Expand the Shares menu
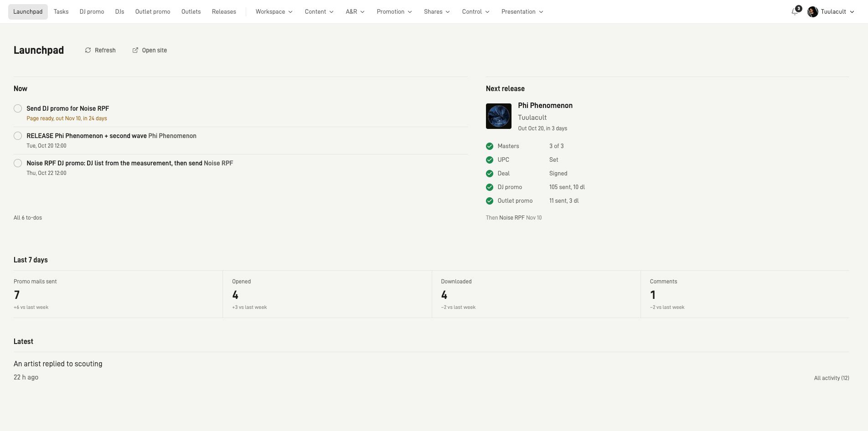This screenshot has height=431, width=868. pos(437,12)
